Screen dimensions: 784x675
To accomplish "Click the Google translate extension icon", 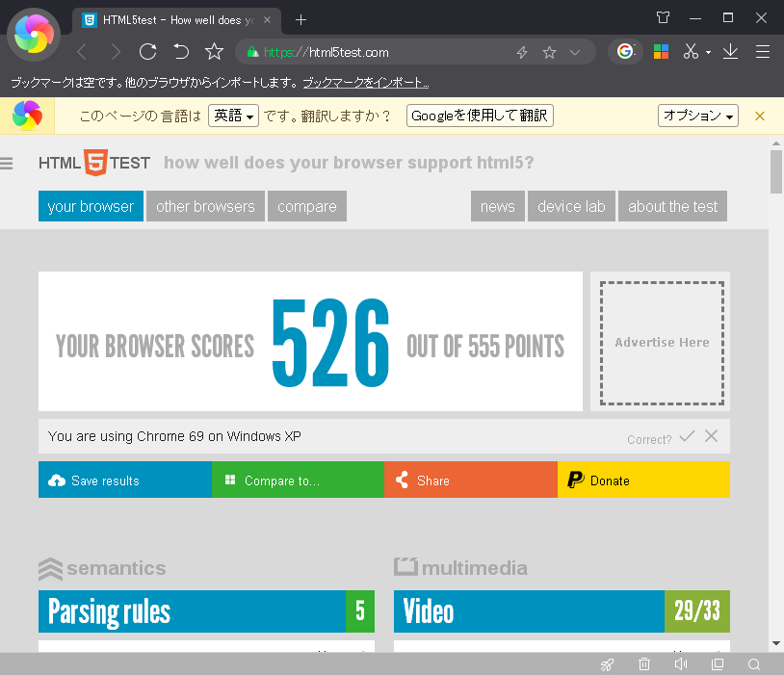I will click(626, 51).
